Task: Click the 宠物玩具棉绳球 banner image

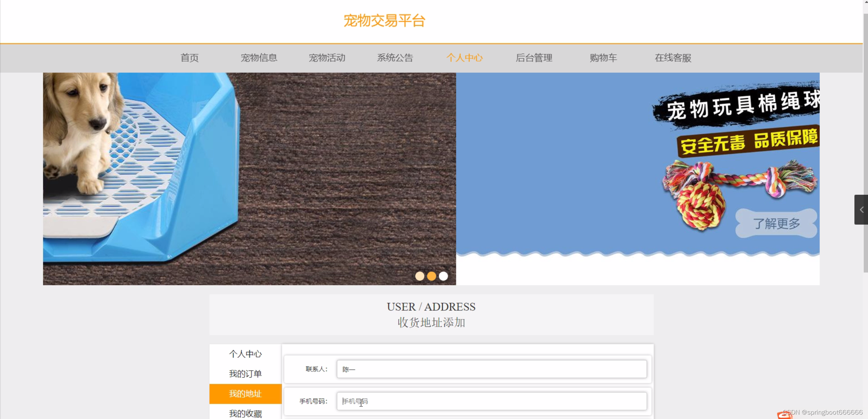Action: coord(638,179)
